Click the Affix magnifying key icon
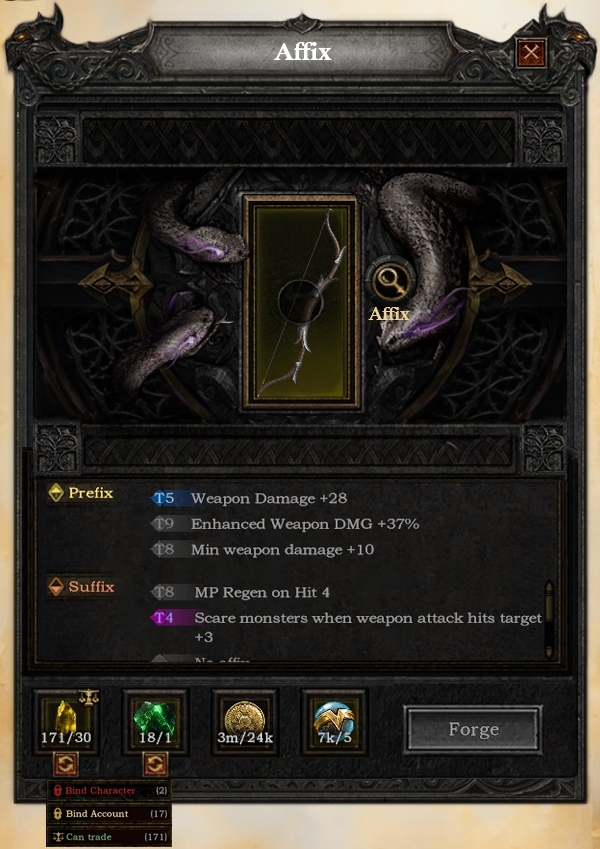600x849 pixels. 390,281
